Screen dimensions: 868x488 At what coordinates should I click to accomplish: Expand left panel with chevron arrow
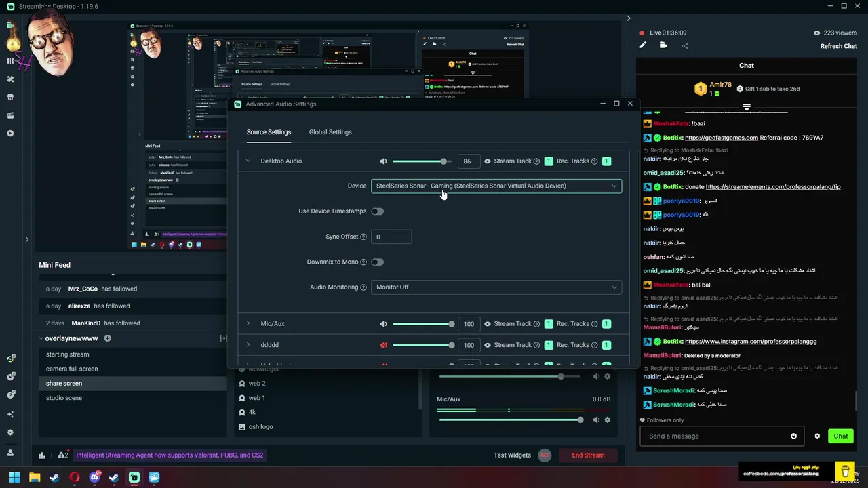point(27,239)
